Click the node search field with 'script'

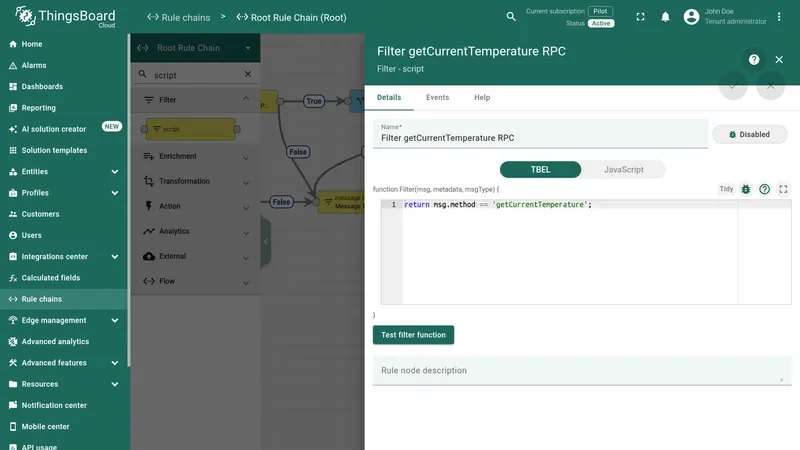point(196,75)
